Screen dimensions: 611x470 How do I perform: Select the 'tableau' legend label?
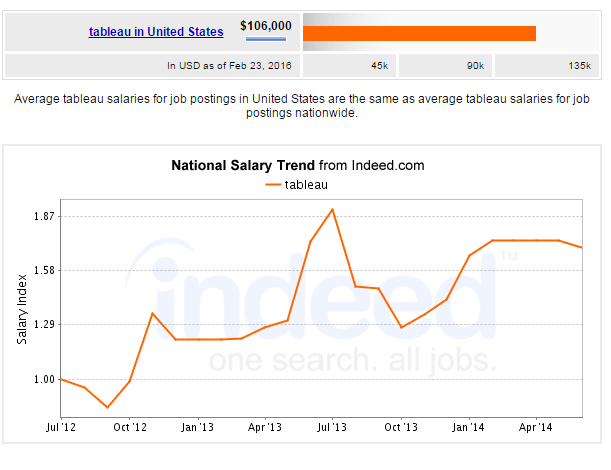pyautogui.click(x=307, y=185)
